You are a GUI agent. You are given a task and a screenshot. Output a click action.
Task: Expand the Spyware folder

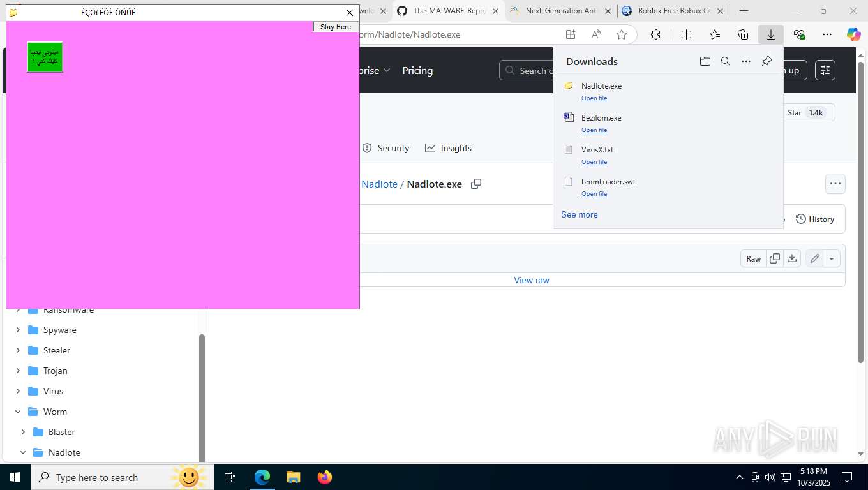(18, 330)
